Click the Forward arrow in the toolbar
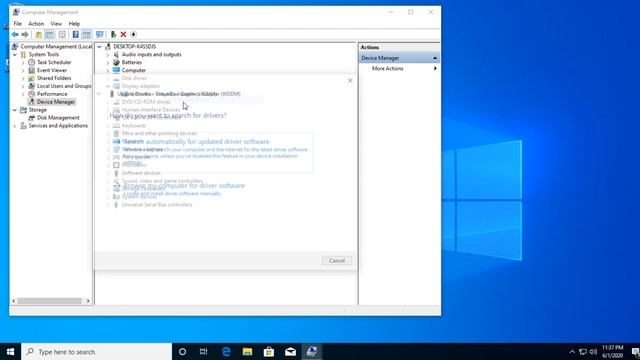 25,35
